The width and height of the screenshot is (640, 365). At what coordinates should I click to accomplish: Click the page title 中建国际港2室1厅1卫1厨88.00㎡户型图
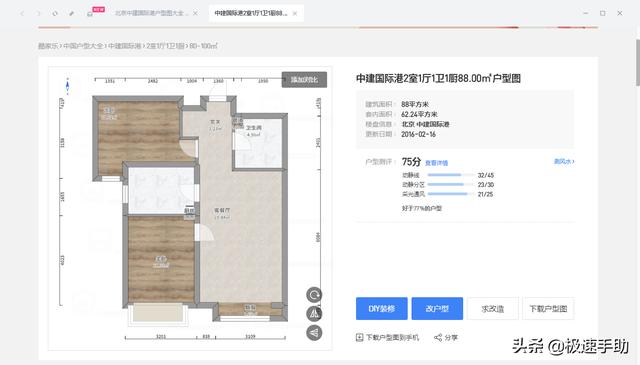pyautogui.click(x=438, y=78)
